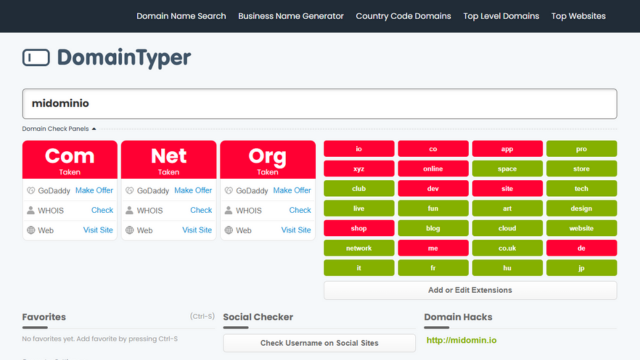Check WHOIS for the Com domain
Image resolution: width=640 pixels, height=360 pixels.
[102, 210]
